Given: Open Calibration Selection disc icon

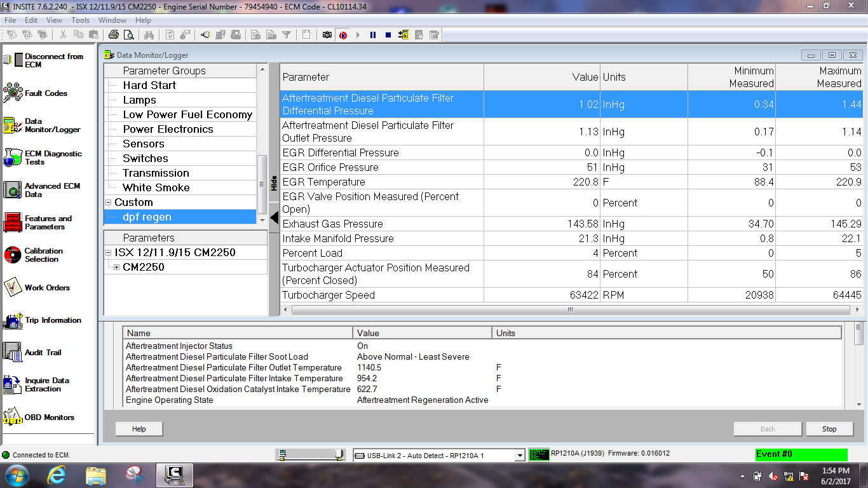Looking at the screenshot, I should pyautogui.click(x=13, y=255).
